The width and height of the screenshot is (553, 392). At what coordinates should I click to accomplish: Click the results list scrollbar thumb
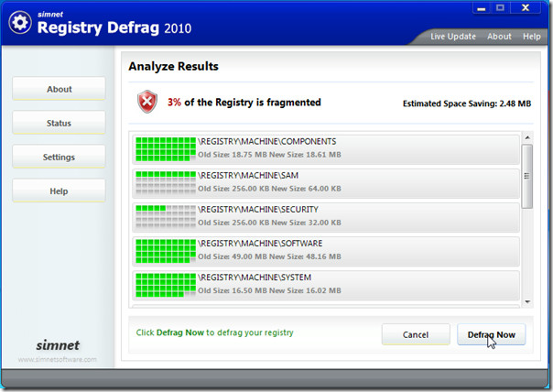coord(527,176)
